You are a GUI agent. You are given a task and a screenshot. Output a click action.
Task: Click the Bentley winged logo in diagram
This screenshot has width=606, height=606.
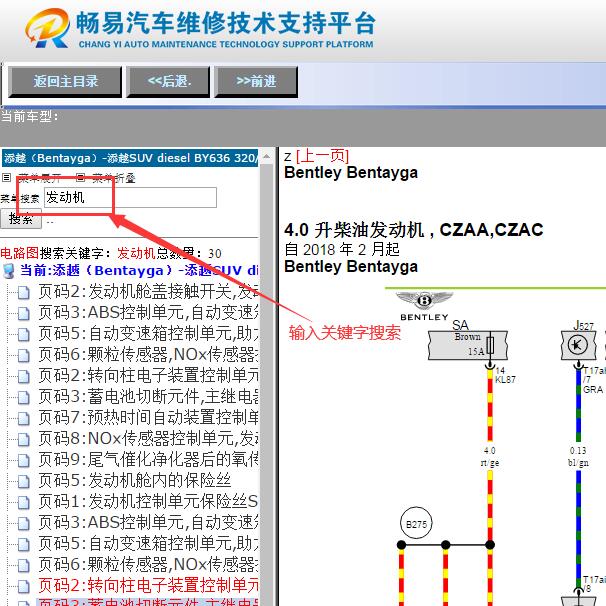[x=424, y=300]
